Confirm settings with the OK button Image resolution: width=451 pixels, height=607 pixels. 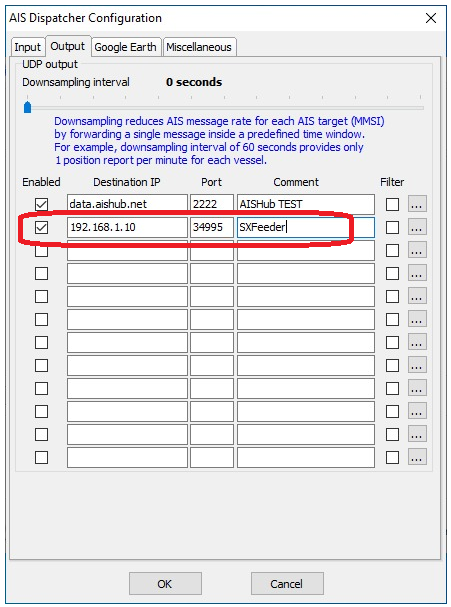(x=165, y=583)
